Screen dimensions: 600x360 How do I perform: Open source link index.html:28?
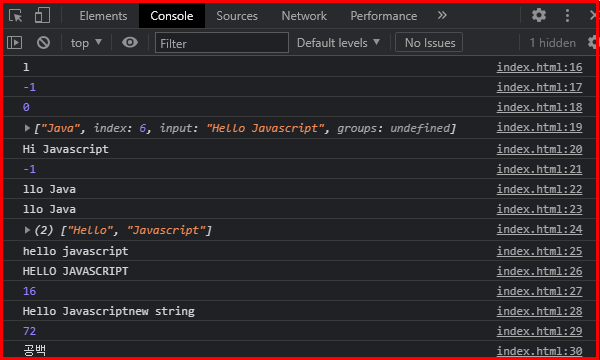[x=539, y=311]
